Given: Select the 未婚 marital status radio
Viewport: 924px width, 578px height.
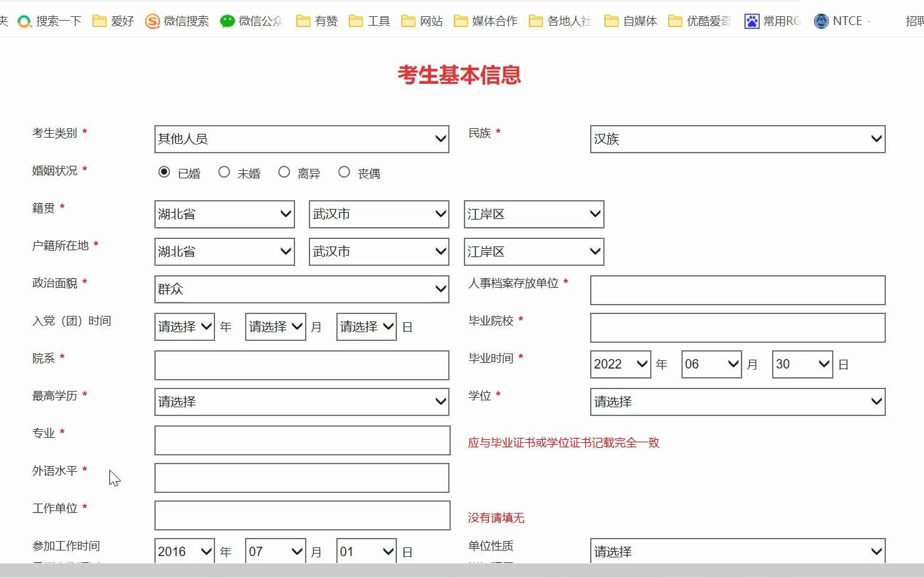Looking at the screenshot, I should [x=224, y=171].
